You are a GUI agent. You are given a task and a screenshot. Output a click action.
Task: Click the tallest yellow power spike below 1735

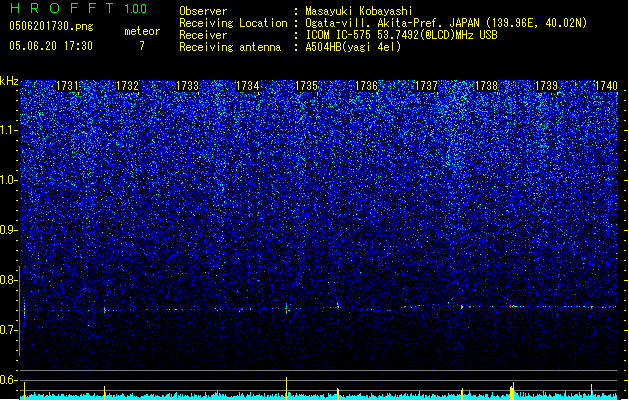[x=286, y=388]
